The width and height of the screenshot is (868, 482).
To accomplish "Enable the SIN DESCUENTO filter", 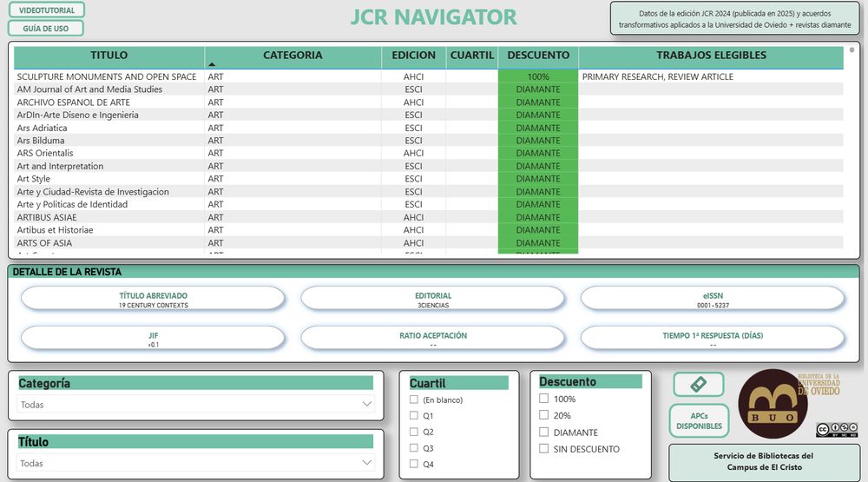I will [543, 449].
